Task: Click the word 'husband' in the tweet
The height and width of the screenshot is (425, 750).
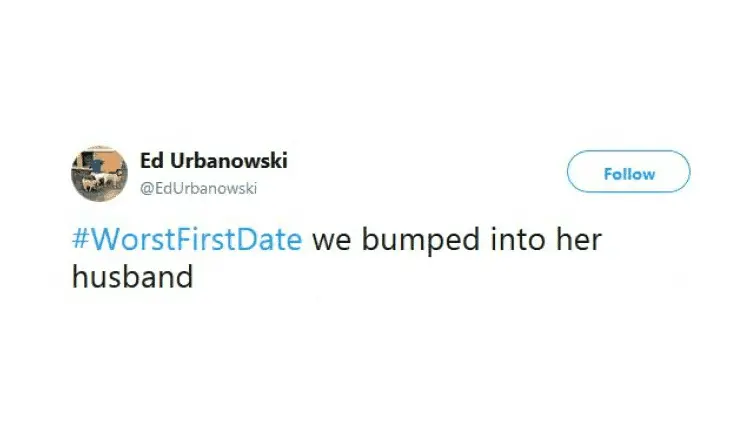Action: pos(132,276)
